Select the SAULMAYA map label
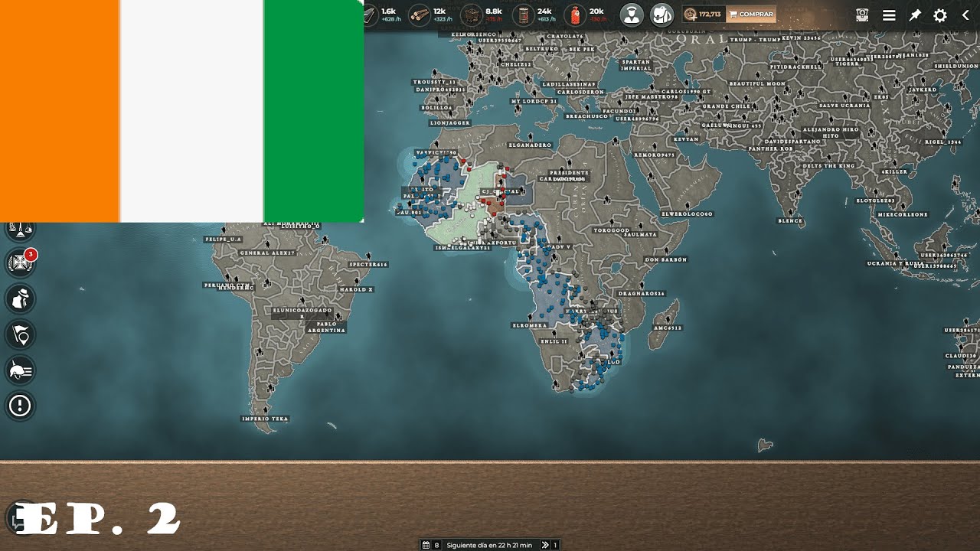 [641, 235]
